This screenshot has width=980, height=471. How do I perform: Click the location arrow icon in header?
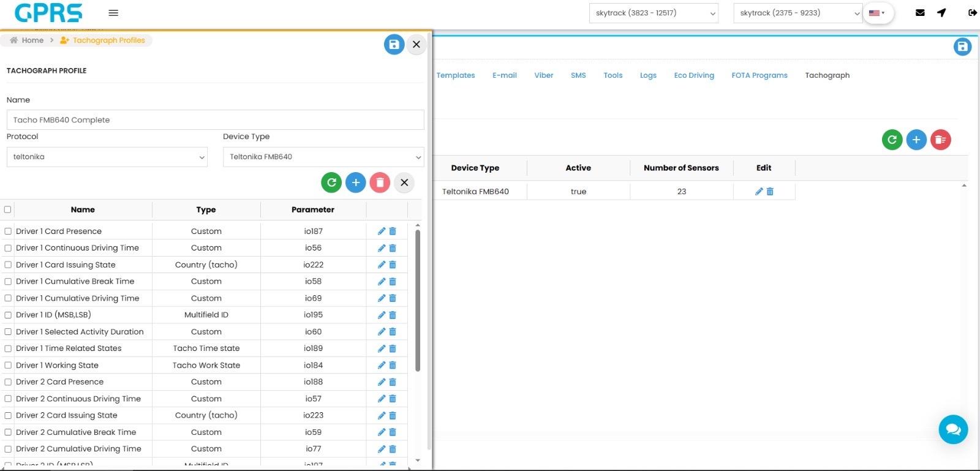[x=941, y=13]
